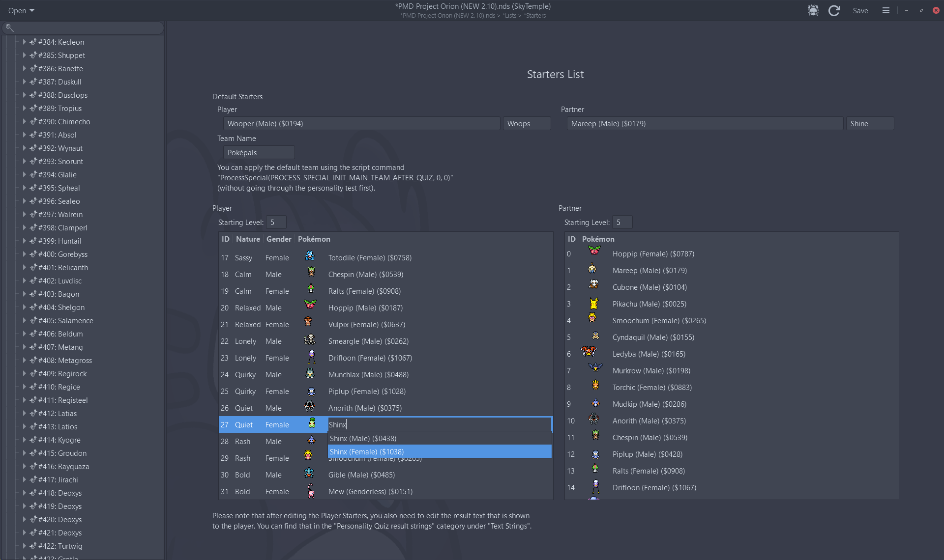This screenshot has height=560, width=944.
Task: Open the Open dropdown menu
Action: click(21, 10)
